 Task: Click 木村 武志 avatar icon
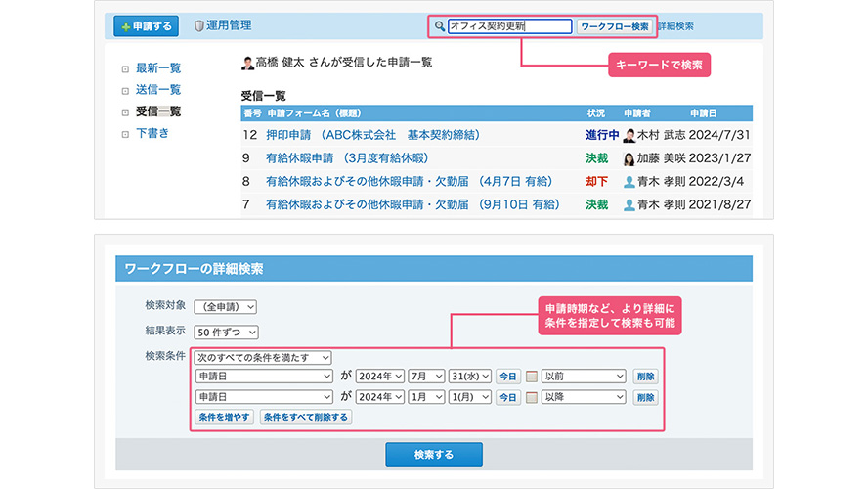629,135
